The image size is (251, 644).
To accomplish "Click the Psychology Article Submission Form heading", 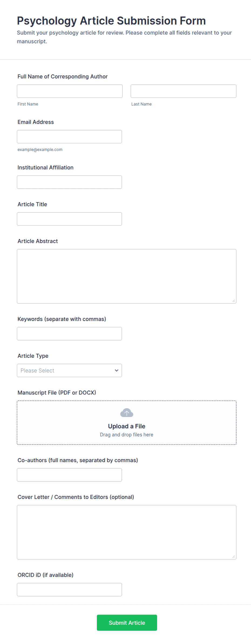I will [111, 21].
